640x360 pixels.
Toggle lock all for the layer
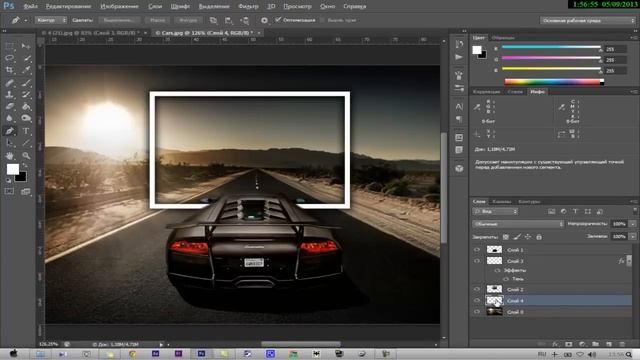click(539, 237)
